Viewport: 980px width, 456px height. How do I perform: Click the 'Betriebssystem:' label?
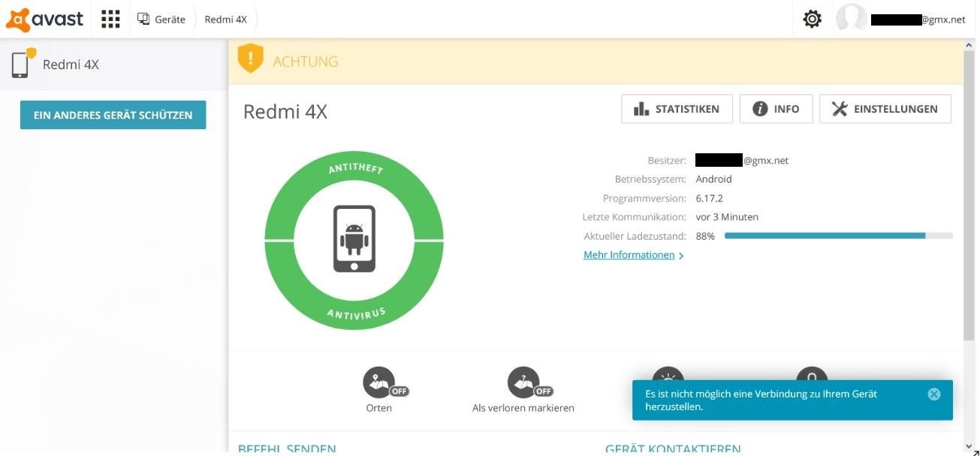pyautogui.click(x=650, y=180)
